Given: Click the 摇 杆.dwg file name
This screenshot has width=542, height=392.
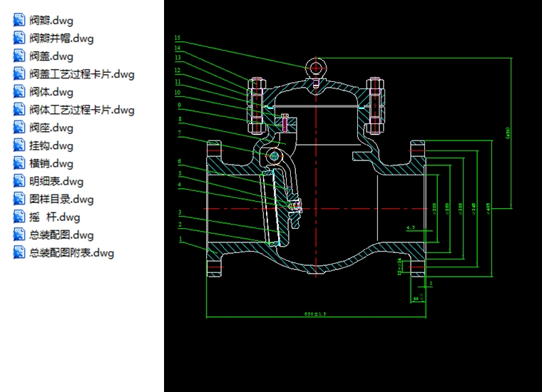Looking at the screenshot, I should 55,217.
